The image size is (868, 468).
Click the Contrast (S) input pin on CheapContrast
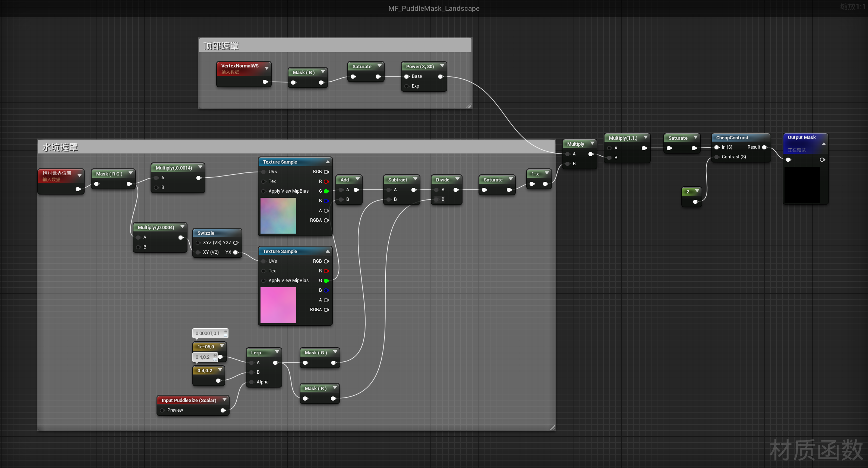[x=717, y=157]
